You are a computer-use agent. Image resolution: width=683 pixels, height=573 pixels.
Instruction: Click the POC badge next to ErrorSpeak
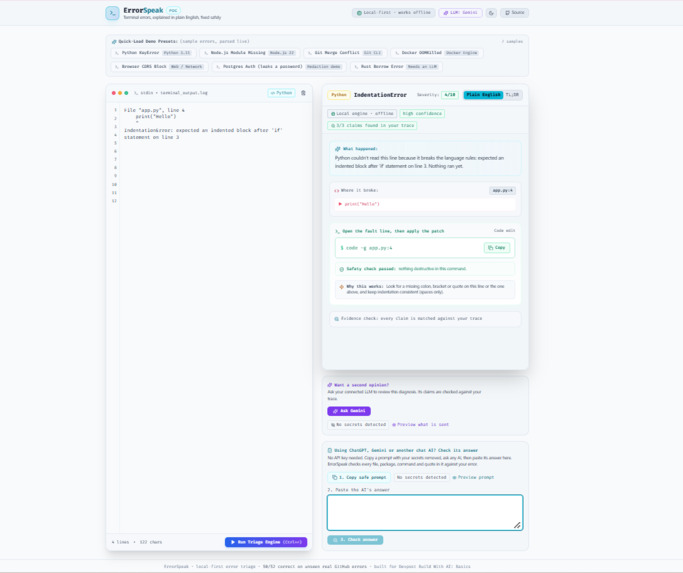(173, 10)
